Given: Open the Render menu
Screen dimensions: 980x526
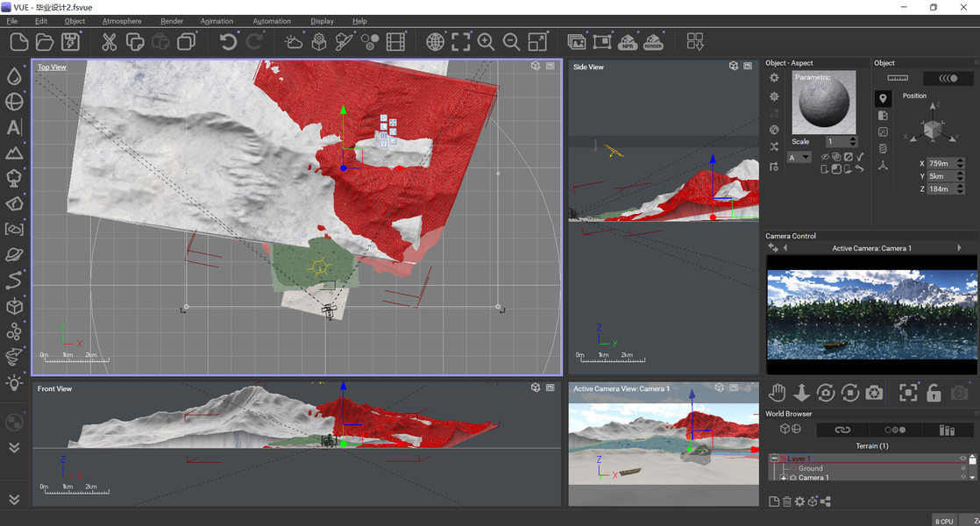Looking at the screenshot, I should [172, 21].
